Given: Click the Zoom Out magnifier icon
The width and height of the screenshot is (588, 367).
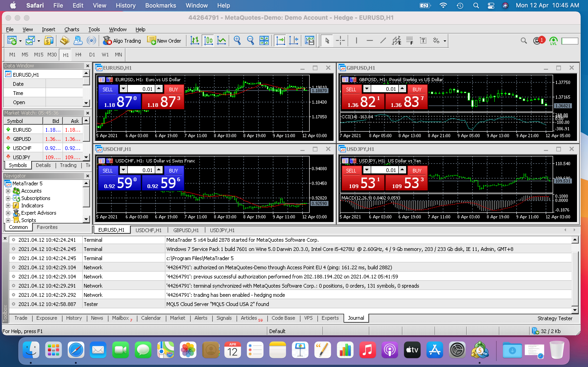Looking at the screenshot, I should (x=250, y=41).
